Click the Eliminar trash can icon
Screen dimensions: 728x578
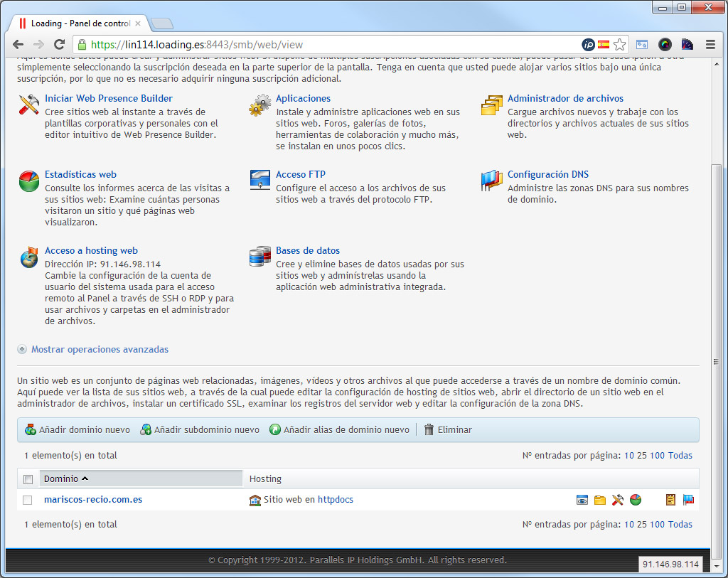(429, 429)
